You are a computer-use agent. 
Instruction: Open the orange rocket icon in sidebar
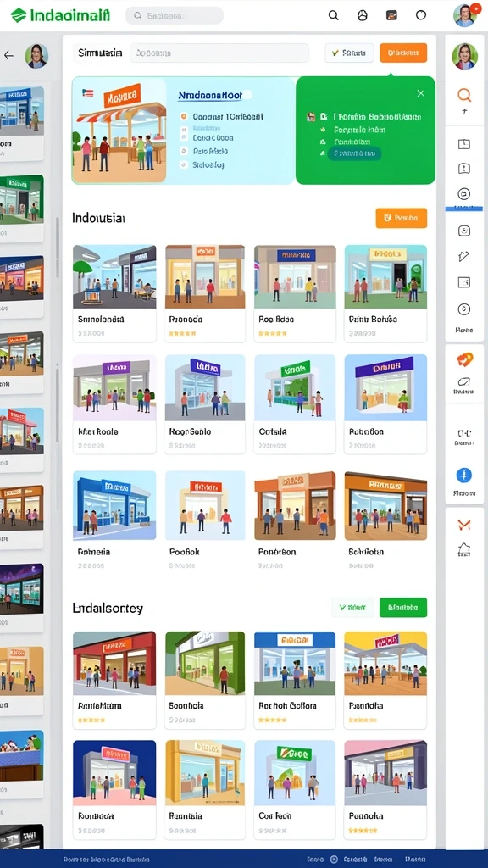click(x=464, y=359)
